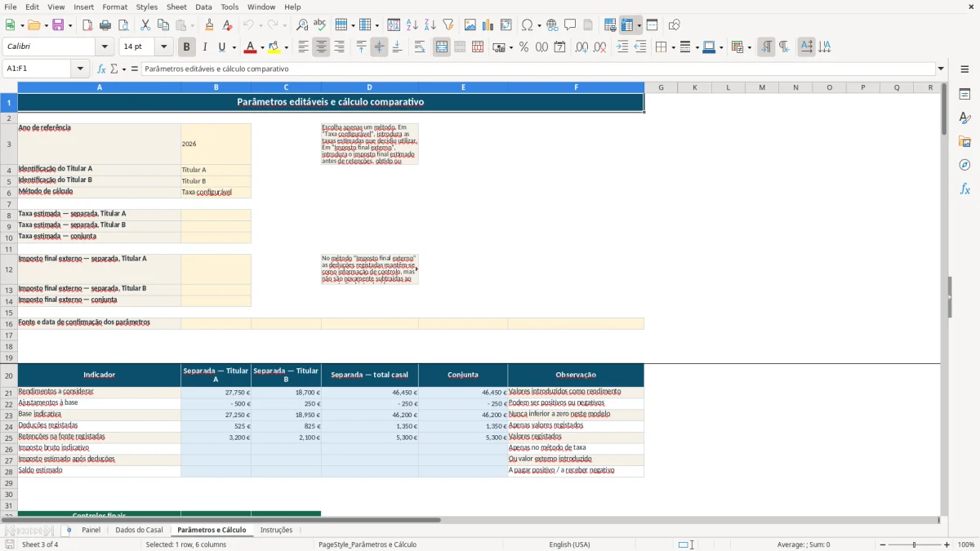Screen dimensions: 980x551
Task: Expand the Font Name dropdown (Calibri)
Action: tap(104, 47)
